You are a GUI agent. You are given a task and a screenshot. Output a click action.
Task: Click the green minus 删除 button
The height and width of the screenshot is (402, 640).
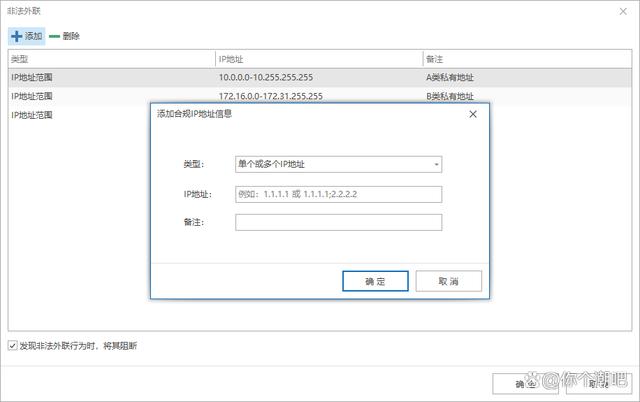tap(64, 36)
